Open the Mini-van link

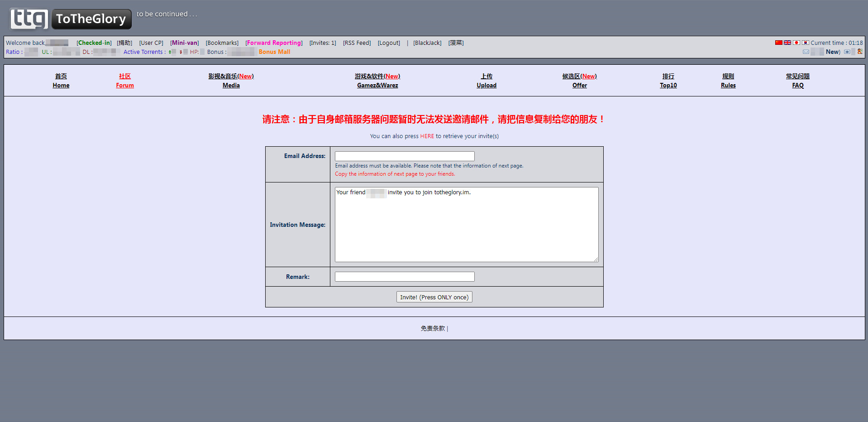pyautogui.click(x=185, y=43)
